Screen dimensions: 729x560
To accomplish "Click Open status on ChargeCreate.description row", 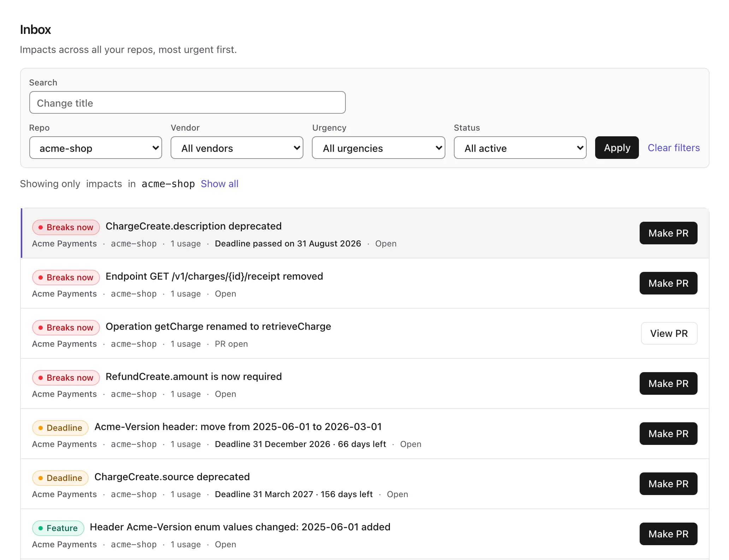I will [386, 244].
